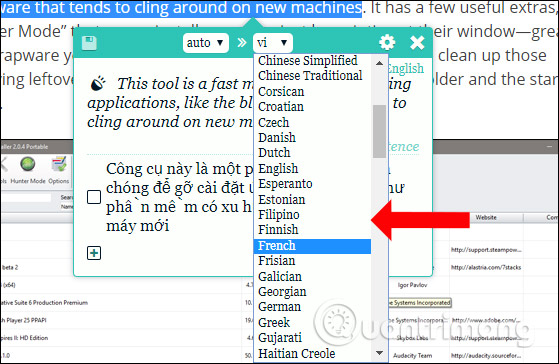This screenshot has width=559, height=364.
Task: Select English in the language list
Action: [x=312, y=168]
